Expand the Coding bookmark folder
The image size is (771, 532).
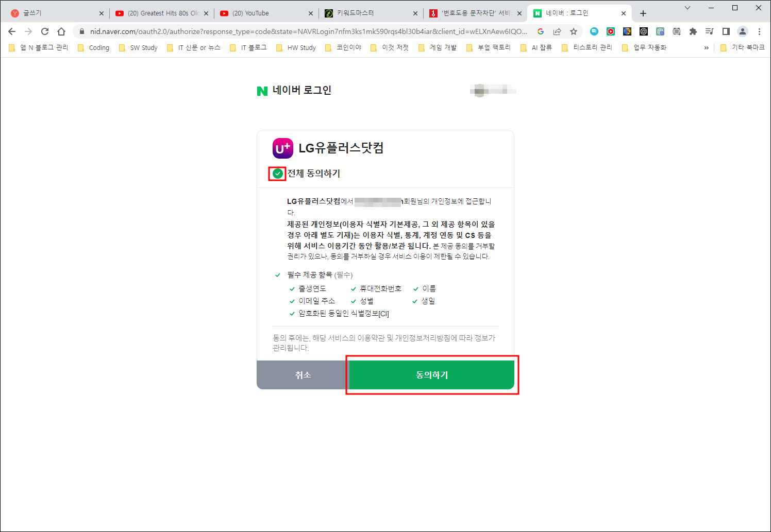(x=93, y=48)
